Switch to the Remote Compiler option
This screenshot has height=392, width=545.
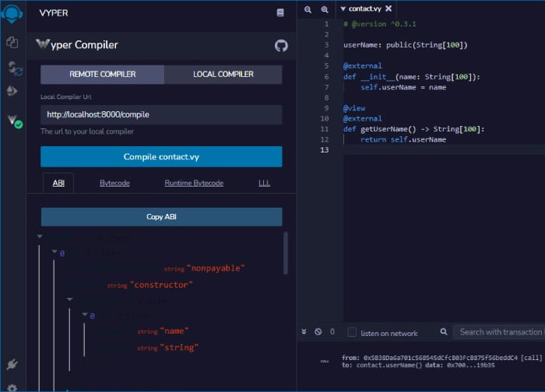[x=103, y=75]
